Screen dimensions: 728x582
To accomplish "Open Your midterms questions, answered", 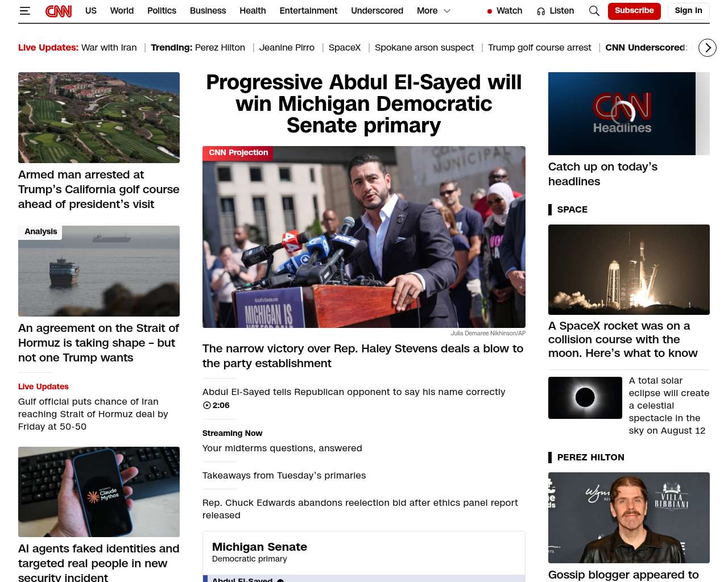I will pos(282,448).
